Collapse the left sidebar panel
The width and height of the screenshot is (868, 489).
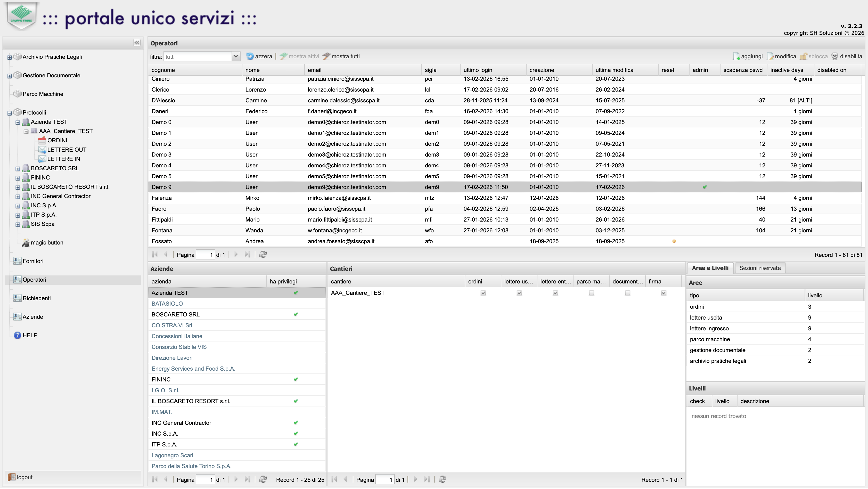point(136,43)
